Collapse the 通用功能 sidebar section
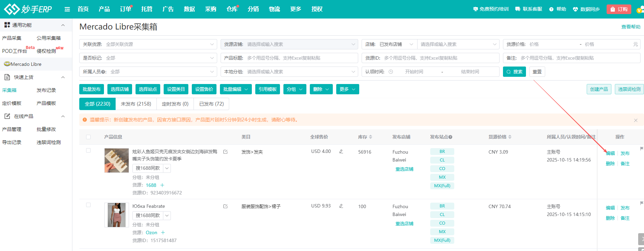The image size is (644, 251). click(63, 25)
